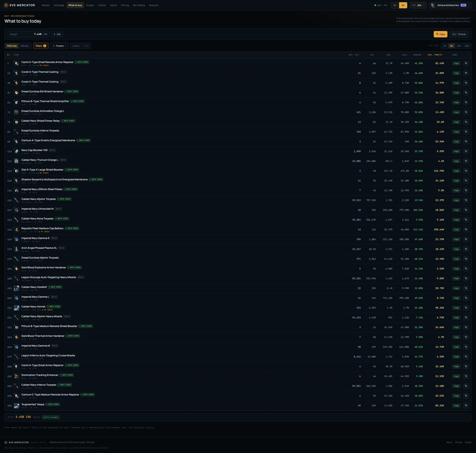Viewport: 476px width, 453px height.
Task: Click the Budget 7.64B ISK input field
Action: (29, 34)
